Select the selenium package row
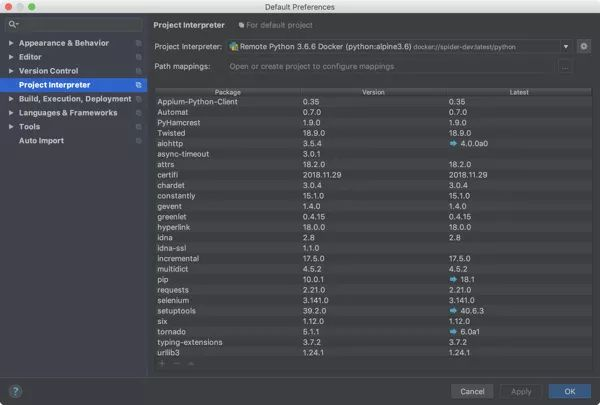The width and height of the screenshot is (600, 405). pos(373,300)
